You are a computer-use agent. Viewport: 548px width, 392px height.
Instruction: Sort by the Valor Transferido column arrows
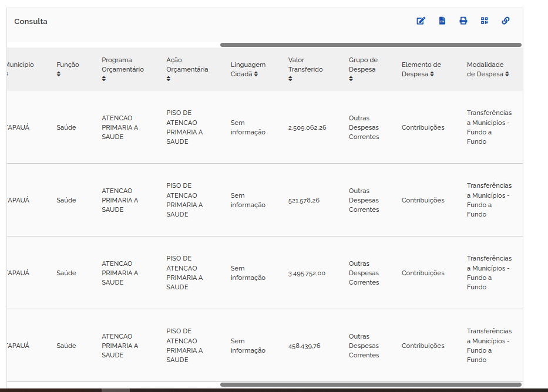pos(290,79)
